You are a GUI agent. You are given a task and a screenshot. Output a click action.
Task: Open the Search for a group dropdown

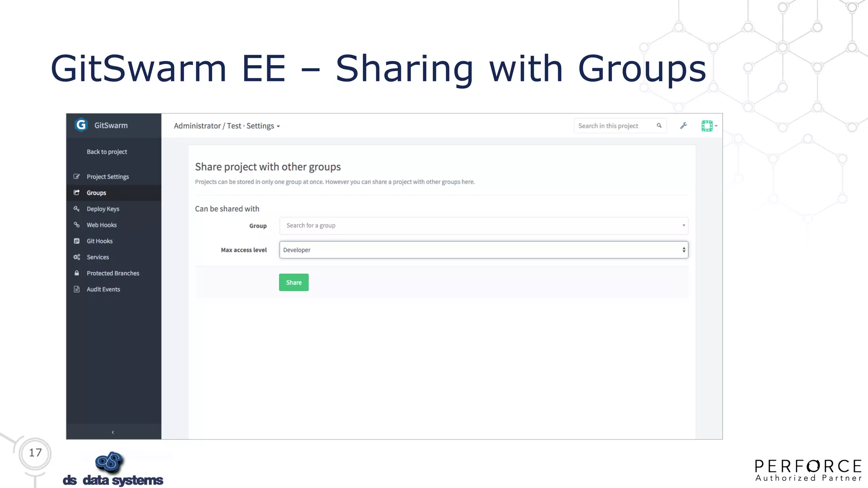[x=484, y=226]
